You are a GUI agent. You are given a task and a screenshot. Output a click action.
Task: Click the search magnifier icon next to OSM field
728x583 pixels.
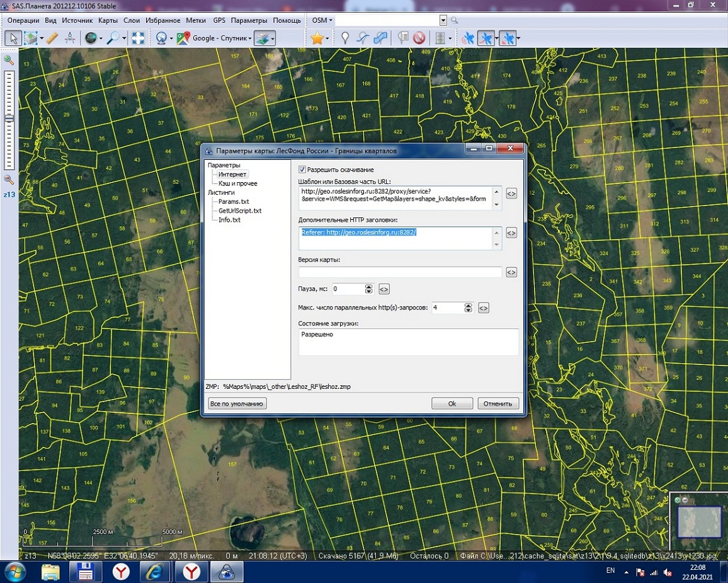point(454,21)
